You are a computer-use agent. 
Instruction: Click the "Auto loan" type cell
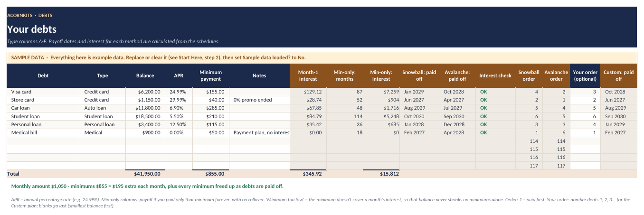click(103, 108)
